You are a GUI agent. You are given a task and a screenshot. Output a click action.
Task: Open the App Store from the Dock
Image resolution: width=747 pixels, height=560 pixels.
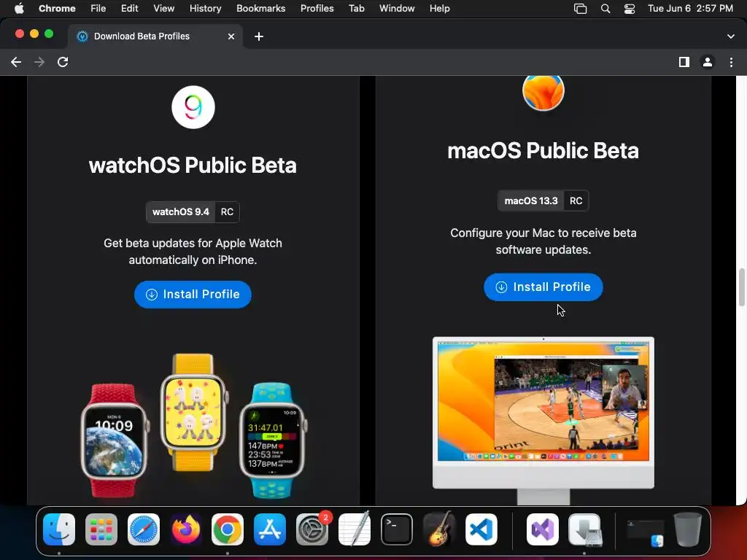tap(270, 529)
